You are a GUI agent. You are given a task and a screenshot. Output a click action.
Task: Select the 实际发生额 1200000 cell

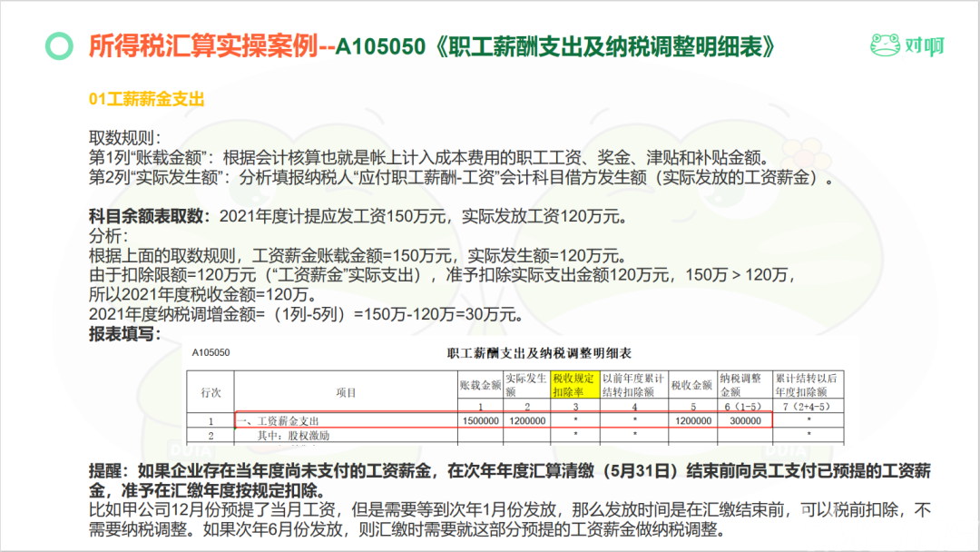click(x=527, y=420)
